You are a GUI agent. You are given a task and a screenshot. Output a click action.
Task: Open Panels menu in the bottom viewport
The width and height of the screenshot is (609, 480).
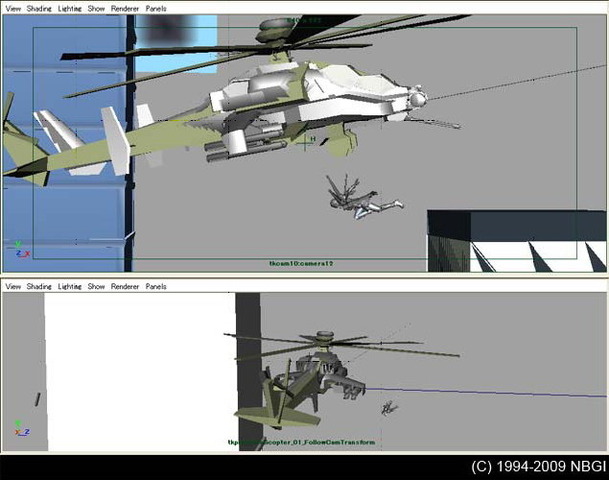156,286
